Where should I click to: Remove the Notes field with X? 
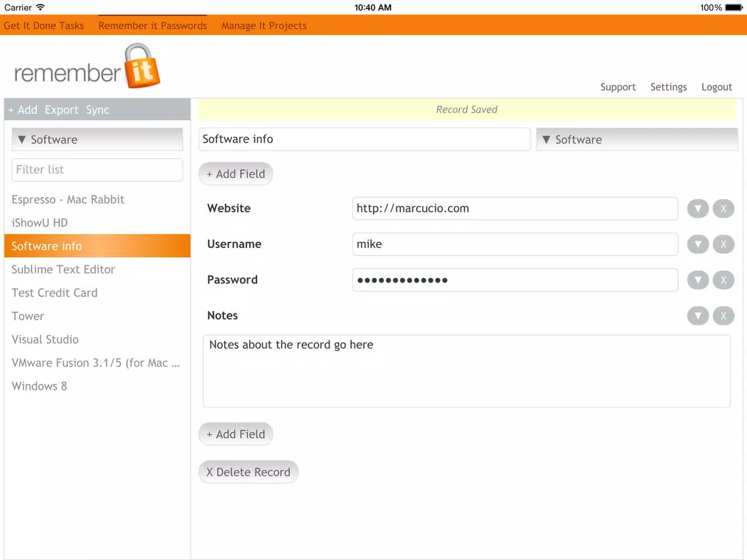723,315
